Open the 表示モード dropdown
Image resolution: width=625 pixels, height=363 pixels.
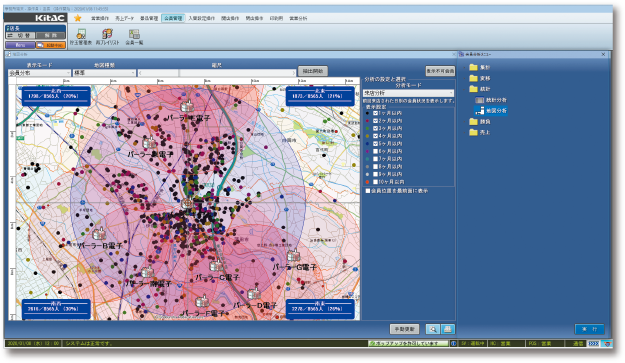pyautogui.click(x=39, y=73)
